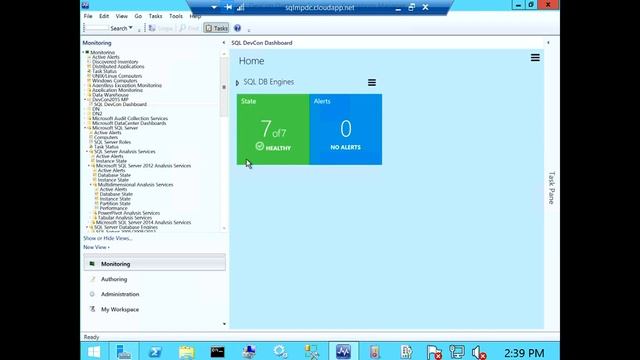640x360 pixels.
Task: Open the File menu
Action: (x=88, y=16)
